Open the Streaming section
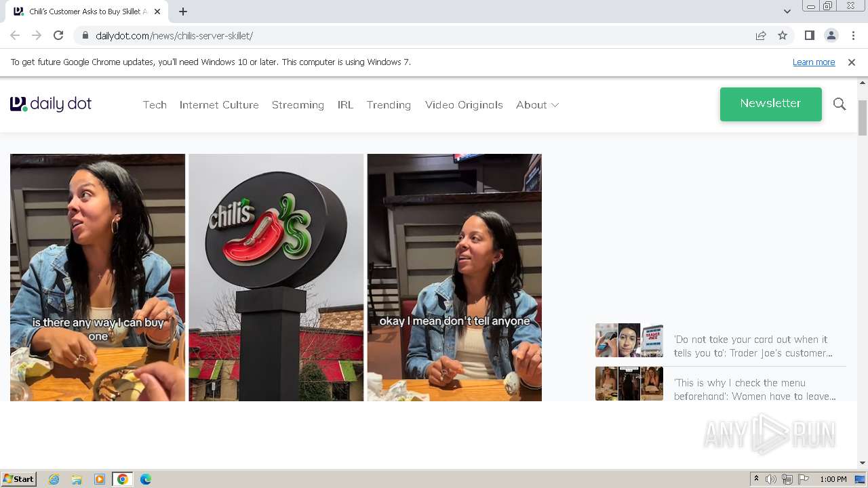The width and height of the screenshot is (868, 488). [298, 105]
